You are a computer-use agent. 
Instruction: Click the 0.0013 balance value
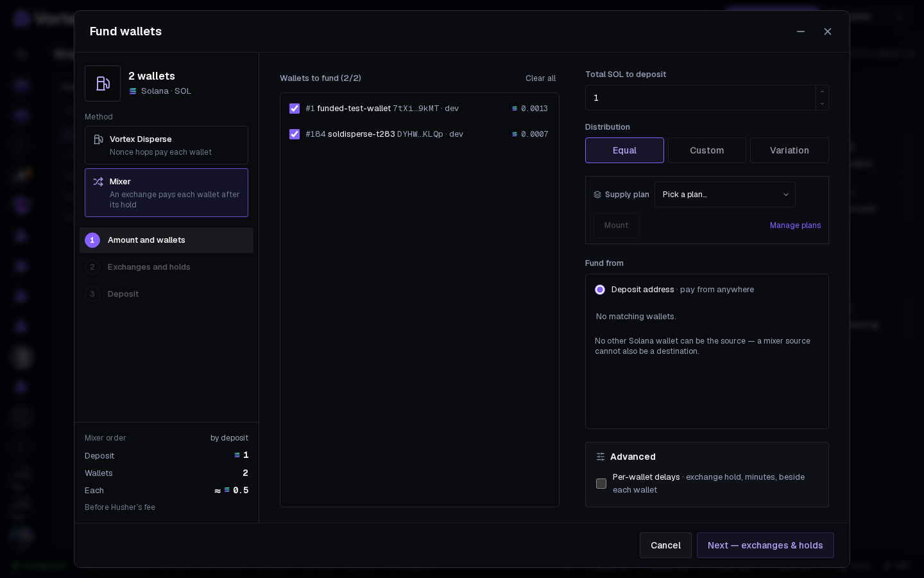[535, 109]
